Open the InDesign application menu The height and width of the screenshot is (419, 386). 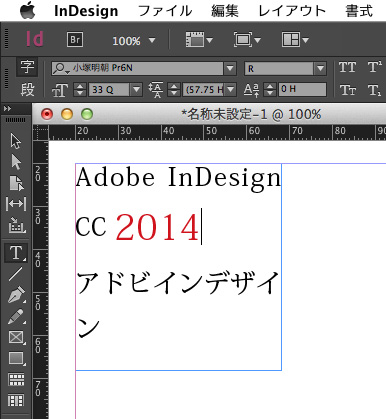pos(86,11)
